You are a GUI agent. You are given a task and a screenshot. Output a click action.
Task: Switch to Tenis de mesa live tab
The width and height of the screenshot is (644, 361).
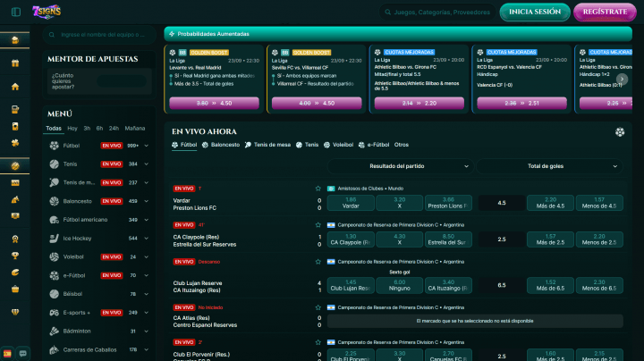click(267, 145)
